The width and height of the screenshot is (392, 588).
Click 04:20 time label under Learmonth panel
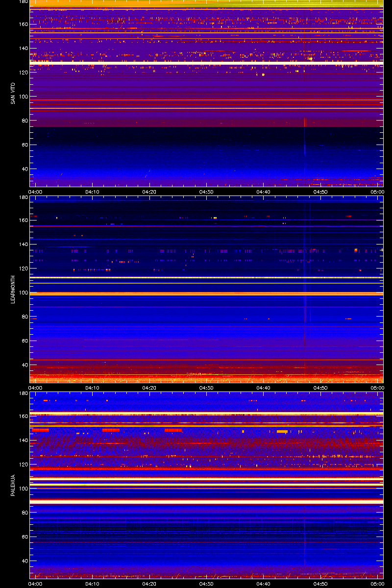coord(149,388)
